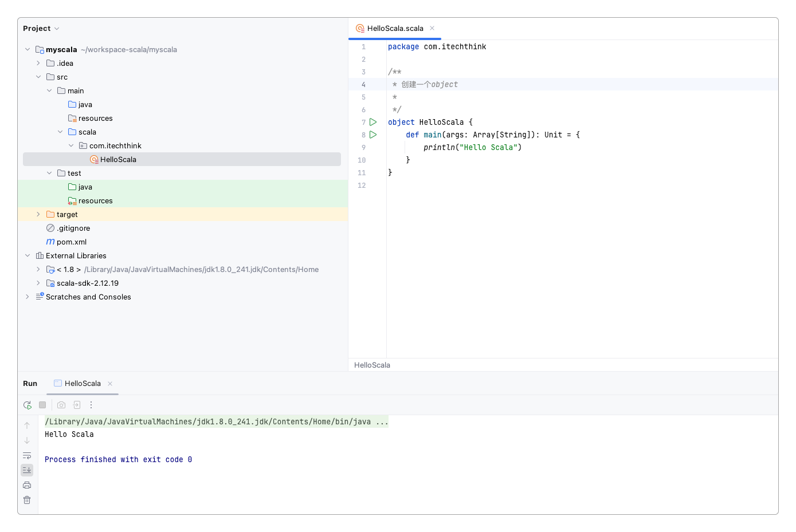Viewport: 796px width, 532px height.
Task: Collapse the test folder
Action: coord(49,173)
